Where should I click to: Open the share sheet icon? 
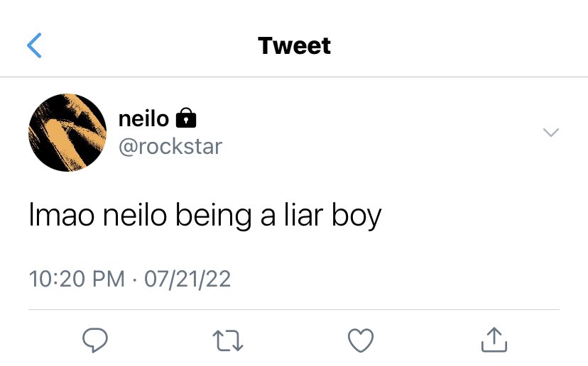pos(494,340)
